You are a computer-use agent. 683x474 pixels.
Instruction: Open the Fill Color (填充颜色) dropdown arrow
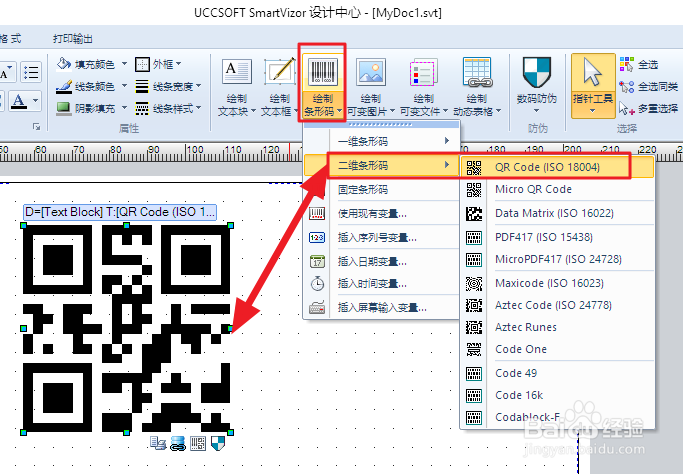click(x=124, y=64)
